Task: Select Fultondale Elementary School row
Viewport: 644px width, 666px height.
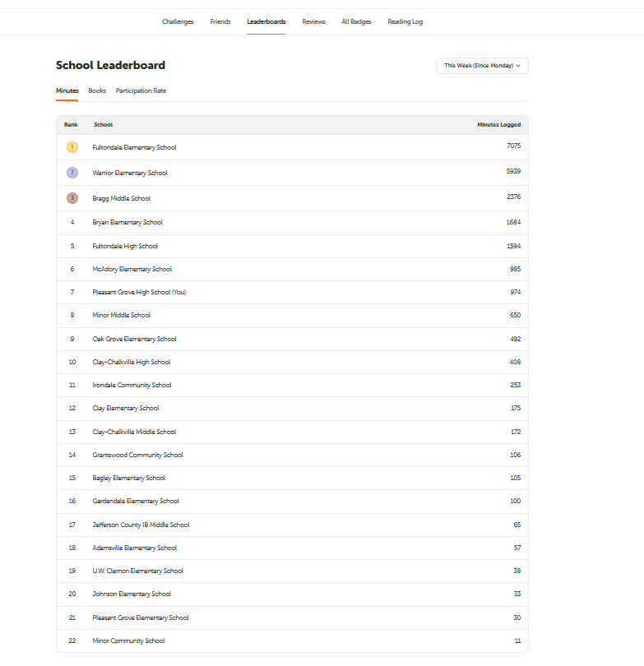Action: pyautogui.click(x=292, y=147)
